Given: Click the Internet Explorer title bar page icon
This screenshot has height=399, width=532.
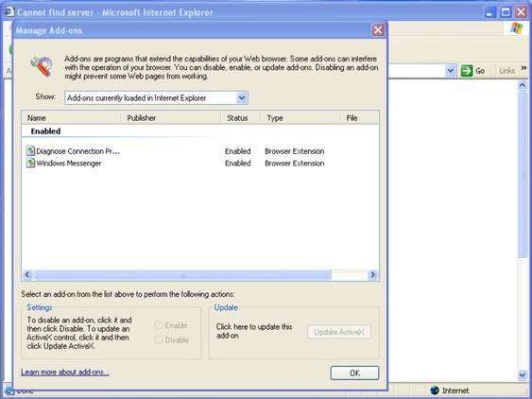Looking at the screenshot, I should tap(9, 12).
